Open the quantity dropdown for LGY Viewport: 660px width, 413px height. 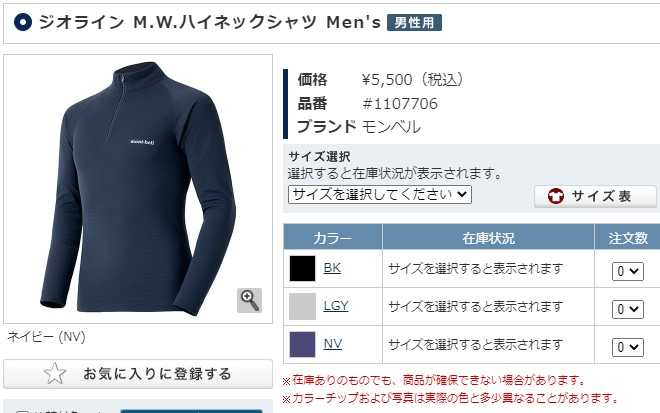tap(628, 309)
